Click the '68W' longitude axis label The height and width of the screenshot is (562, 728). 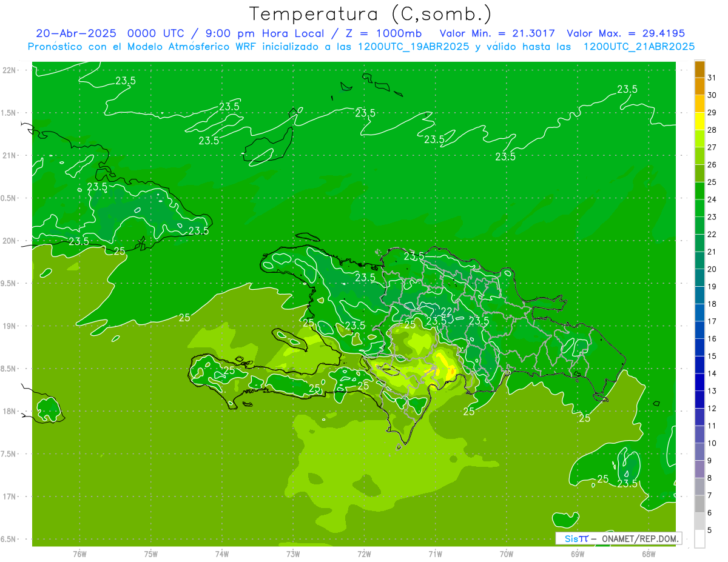pos(649,554)
